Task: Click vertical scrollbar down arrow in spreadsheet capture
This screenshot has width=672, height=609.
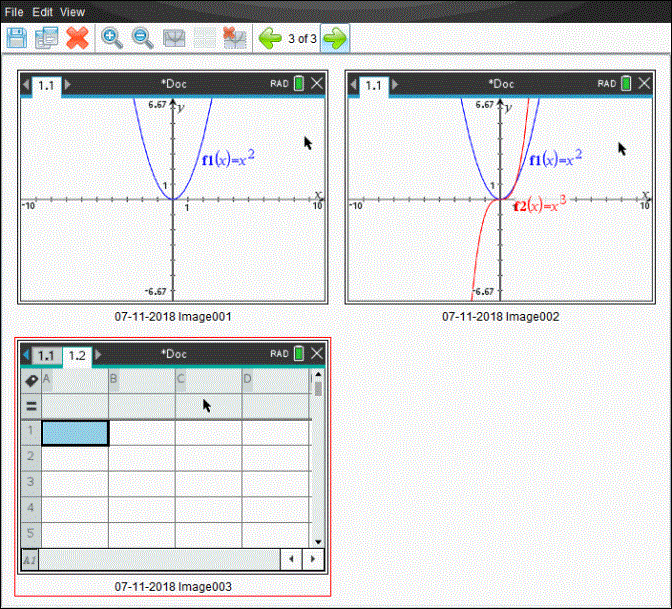Action: (318, 540)
